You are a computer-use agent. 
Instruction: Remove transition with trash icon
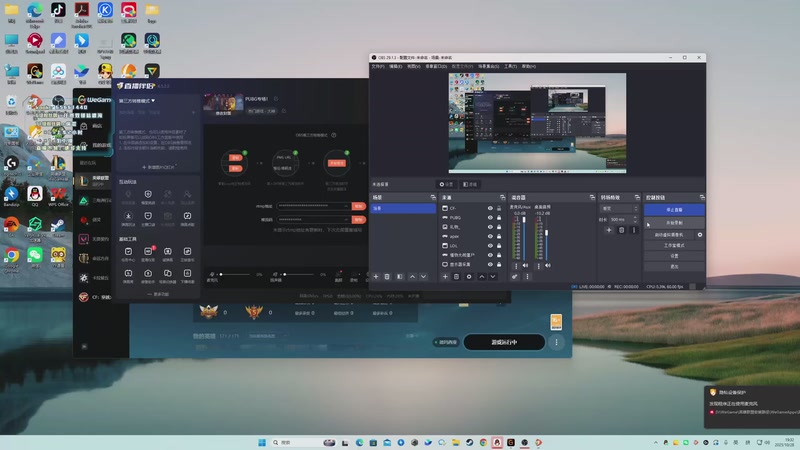pos(621,230)
